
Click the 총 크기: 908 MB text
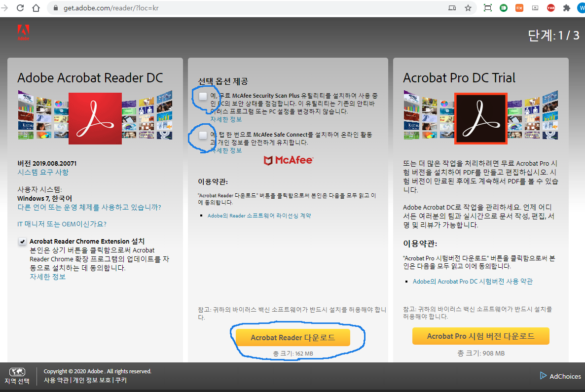(x=481, y=353)
